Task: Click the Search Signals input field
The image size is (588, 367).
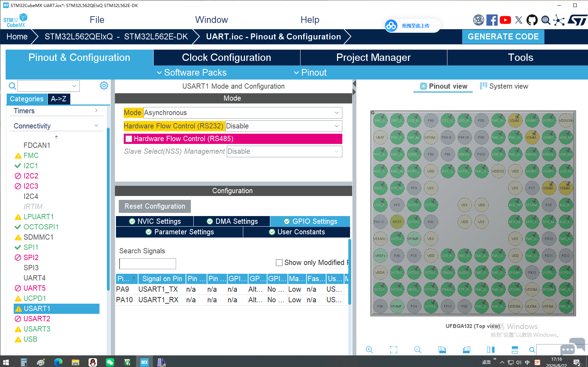Action: point(148,264)
